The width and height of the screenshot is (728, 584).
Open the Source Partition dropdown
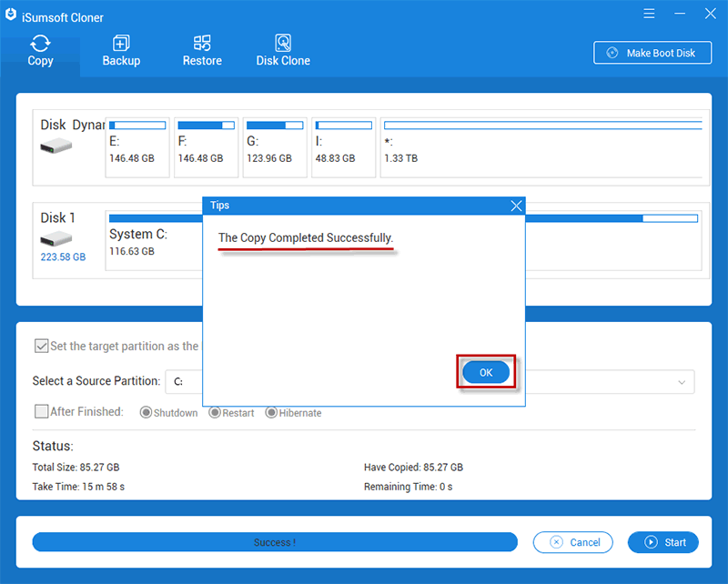coord(430,381)
